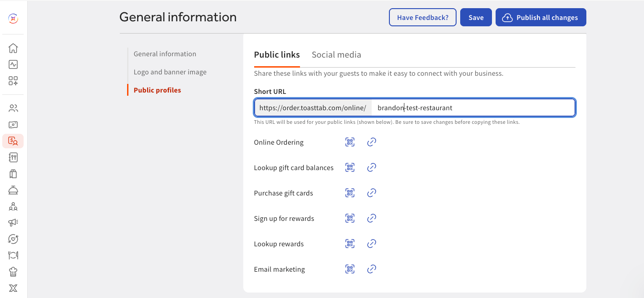This screenshot has height=298, width=644.
Task: Open the service bell icon in sidebar
Action: coord(13,190)
